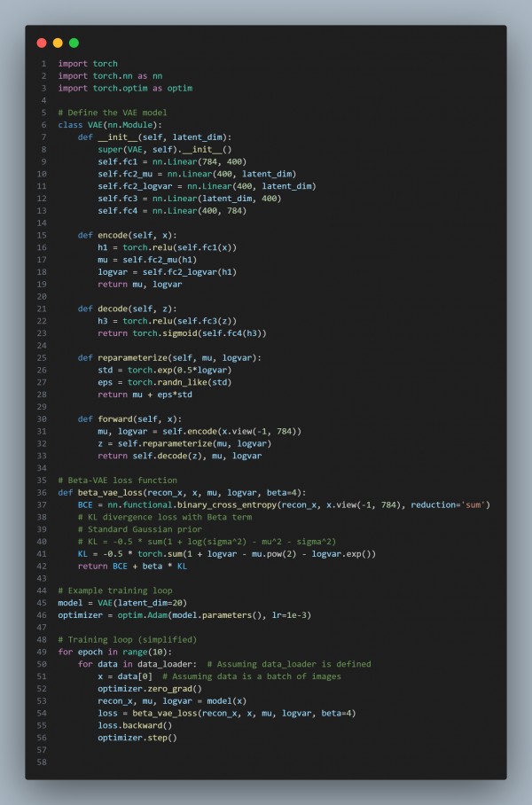Click the 'optimizer = optim.Adam' line
Image resolution: width=532 pixels, height=805 pixels.
point(184,615)
